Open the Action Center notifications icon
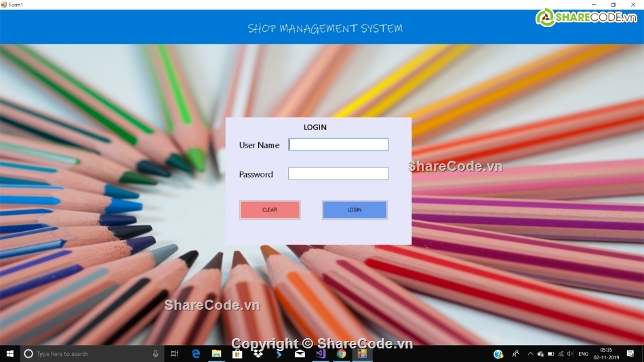 pyautogui.click(x=628, y=354)
